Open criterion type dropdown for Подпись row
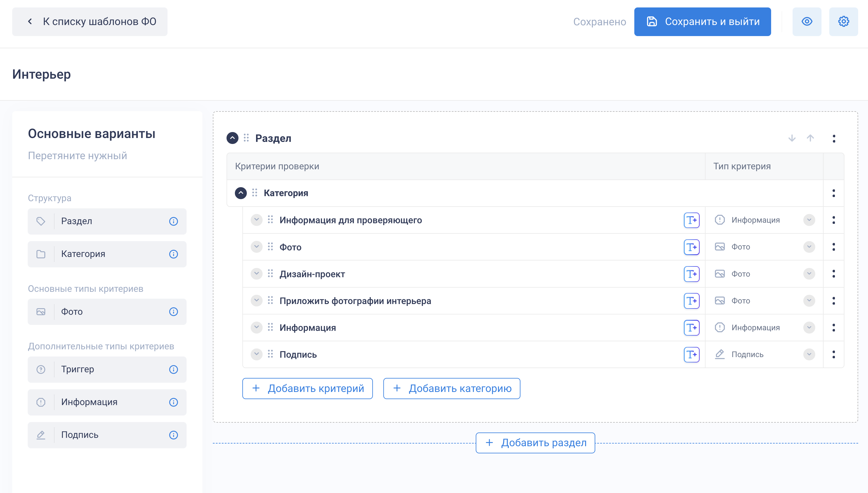868x493 pixels. tap(809, 354)
